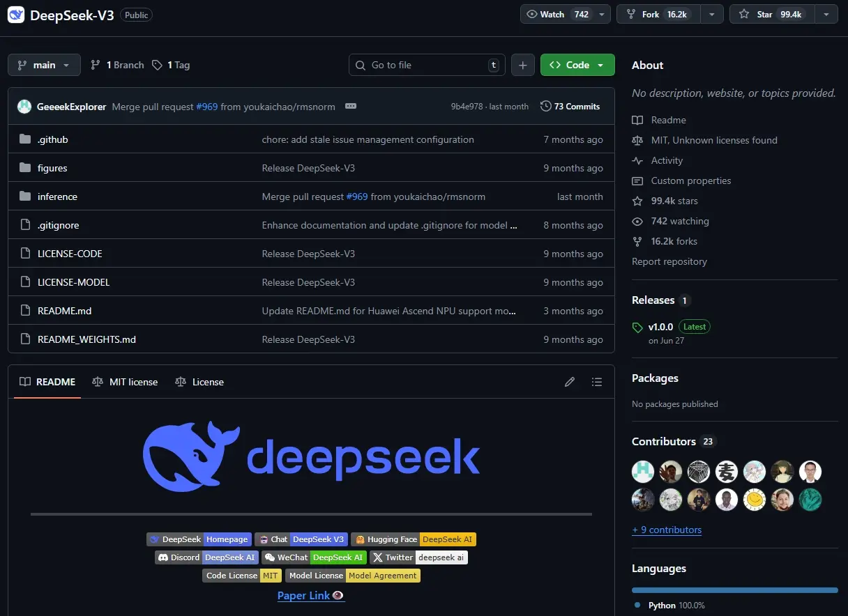Click the Twitter deepseek_ai badge

pos(418,557)
